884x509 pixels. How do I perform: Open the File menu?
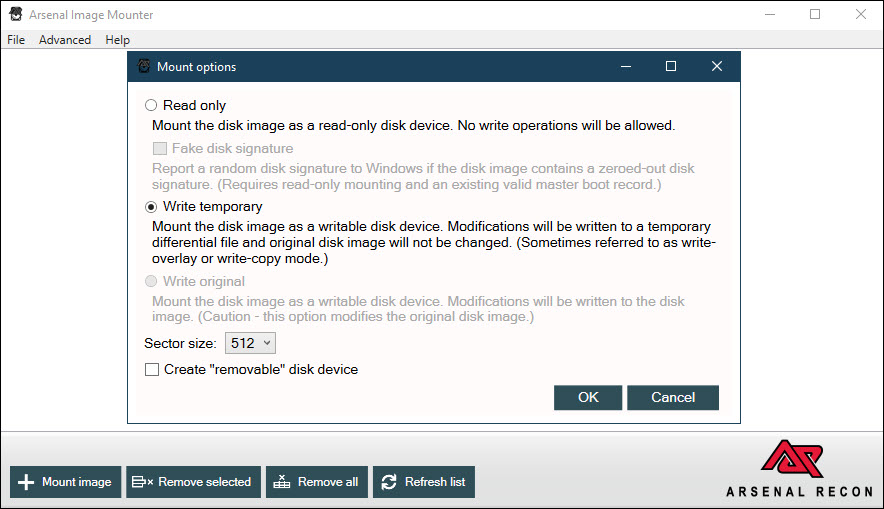click(x=16, y=40)
